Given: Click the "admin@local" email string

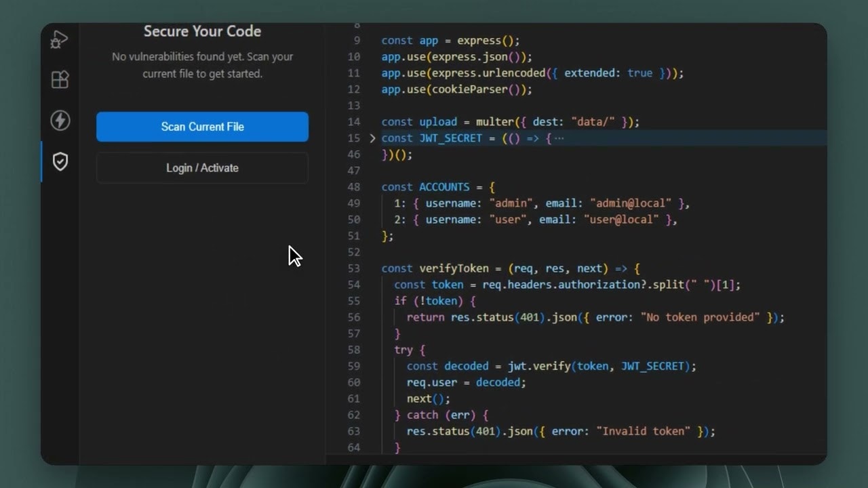Looking at the screenshot, I should (x=631, y=203).
